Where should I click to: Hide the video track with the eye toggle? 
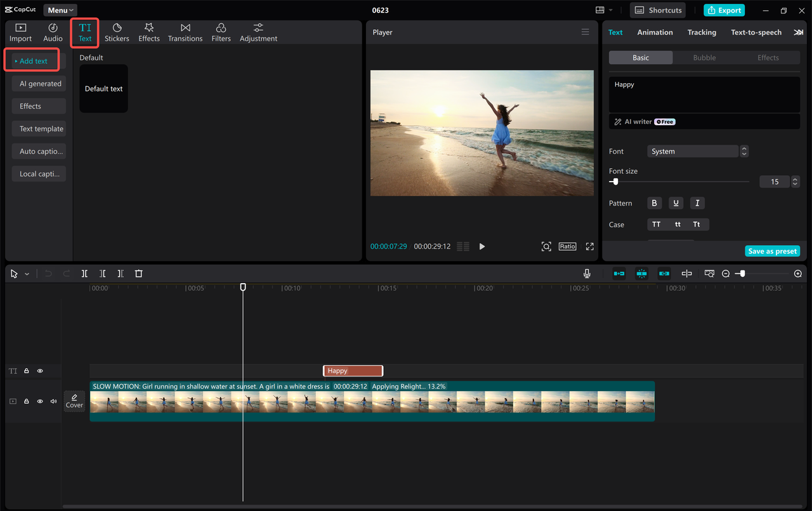click(x=39, y=401)
